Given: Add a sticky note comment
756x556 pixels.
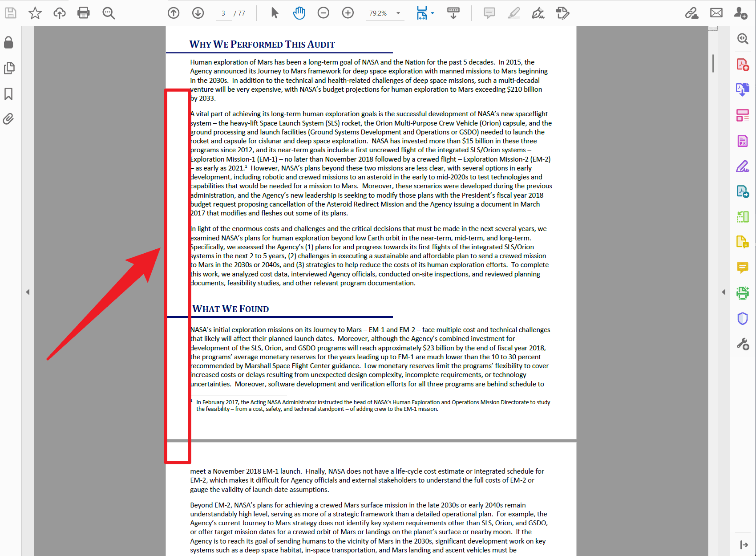Looking at the screenshot, I should 489,13.
